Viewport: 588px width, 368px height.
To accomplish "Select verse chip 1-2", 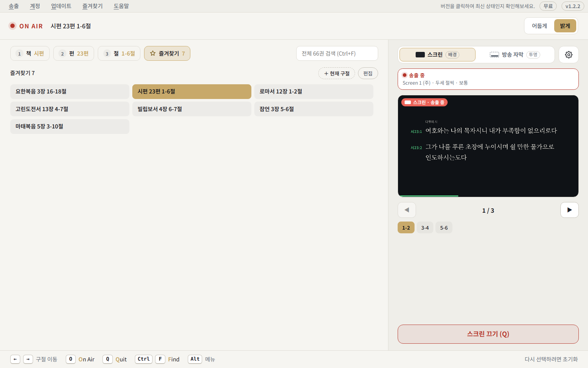I will [x=406, y=227].
